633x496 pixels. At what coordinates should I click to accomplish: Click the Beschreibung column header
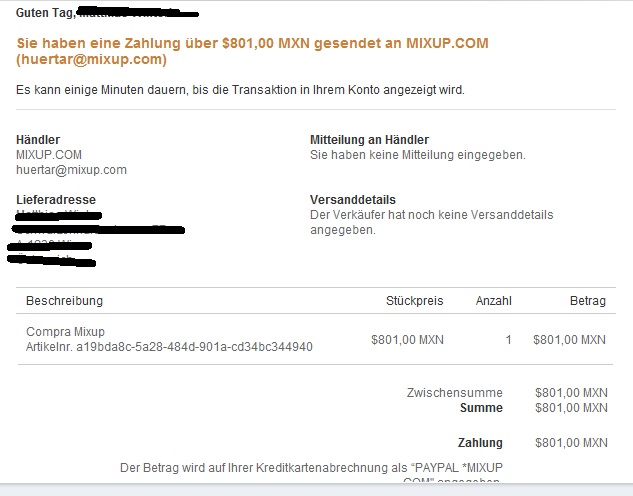pyautogui.click(x=64, y=301)
